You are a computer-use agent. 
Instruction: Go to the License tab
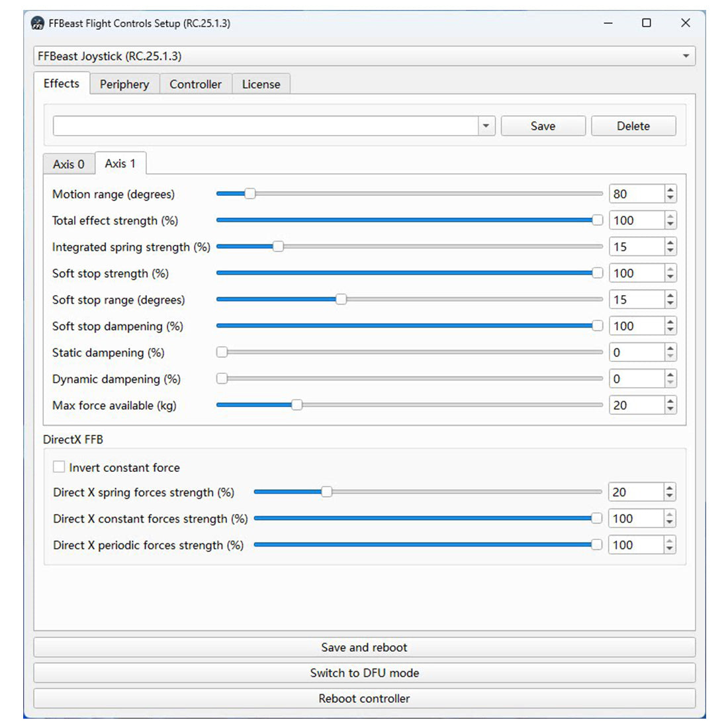[261, 84]
